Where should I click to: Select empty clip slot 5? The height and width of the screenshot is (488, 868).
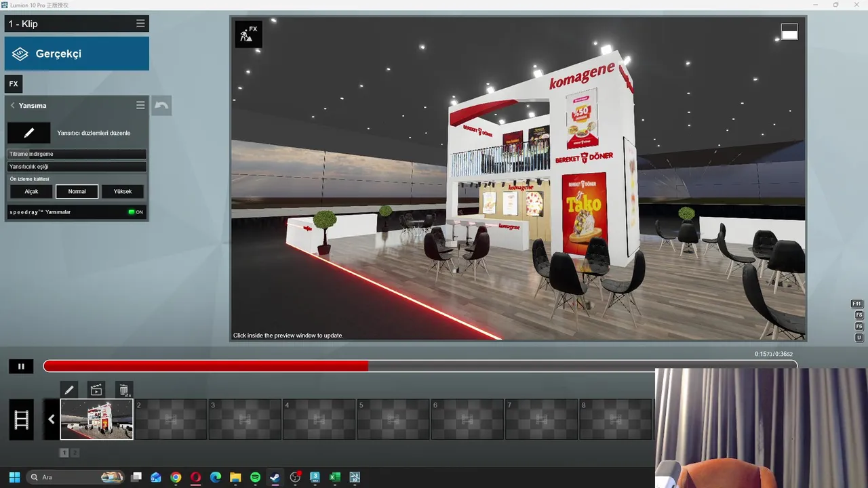coord(393,420)
